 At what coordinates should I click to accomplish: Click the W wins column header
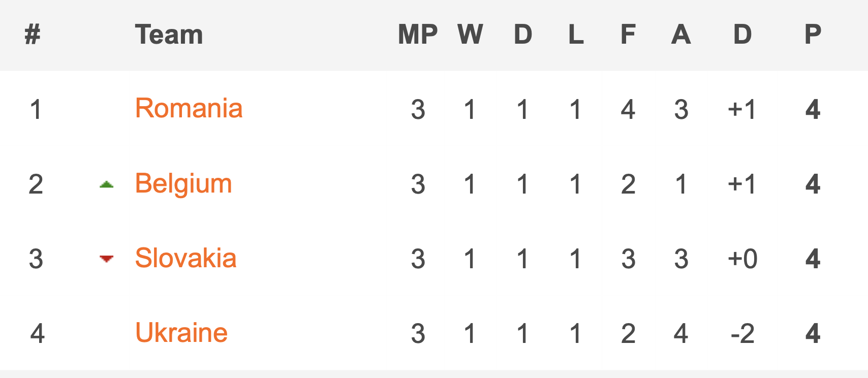[x=470, y=35]
